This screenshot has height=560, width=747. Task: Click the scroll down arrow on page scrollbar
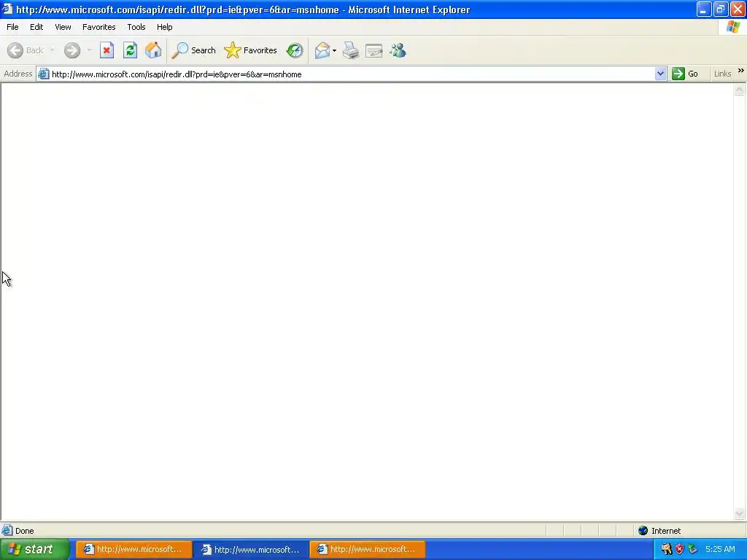point(740,513)
